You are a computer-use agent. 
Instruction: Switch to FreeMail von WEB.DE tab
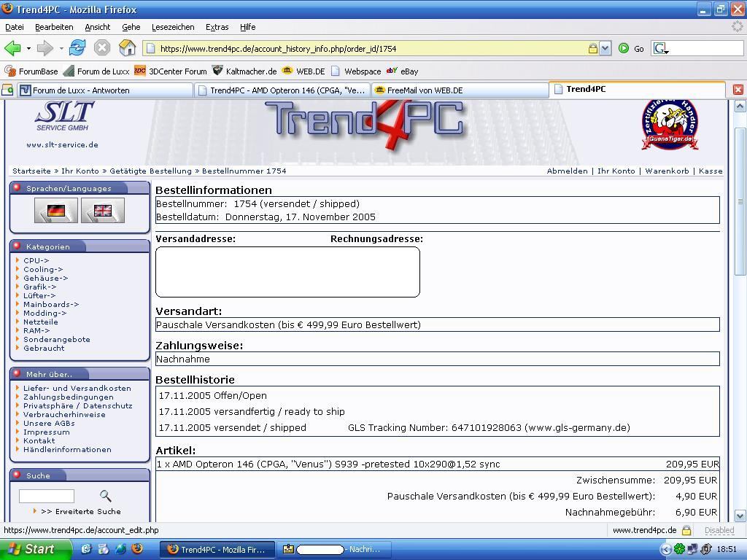tap(460, 90)
